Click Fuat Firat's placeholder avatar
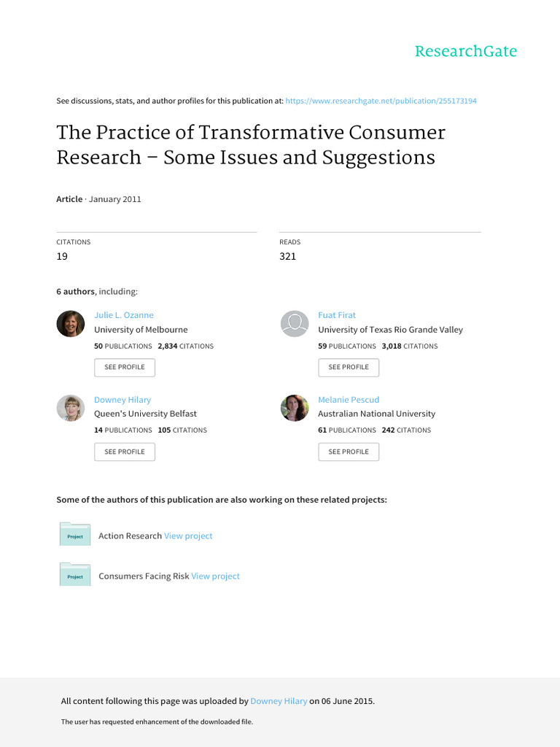 295,324
